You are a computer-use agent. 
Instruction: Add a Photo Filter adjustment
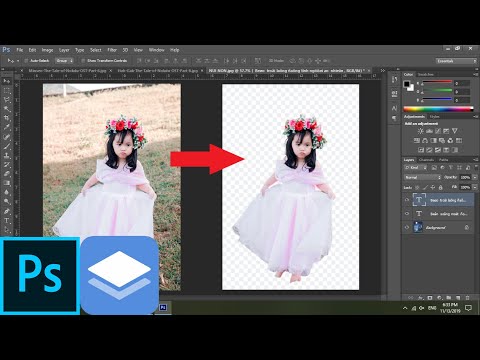click(x=442, y=141)
